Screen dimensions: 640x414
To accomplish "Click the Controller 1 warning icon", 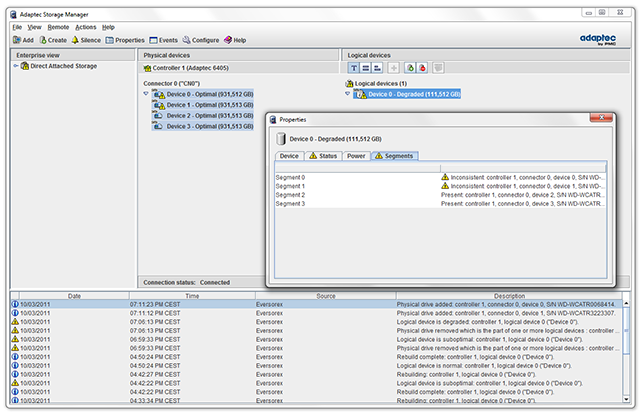I will [147, 68].
